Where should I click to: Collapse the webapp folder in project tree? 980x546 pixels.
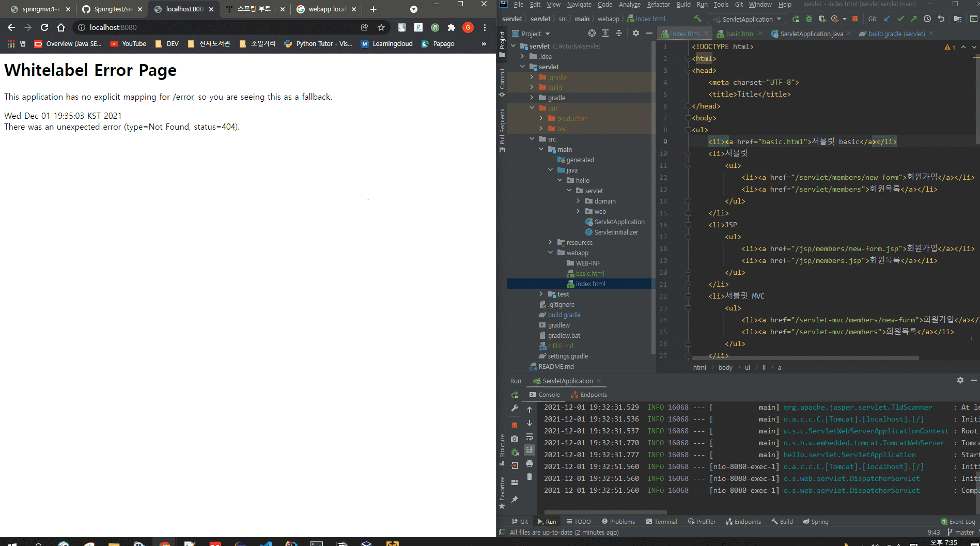[x=551, y=253]
